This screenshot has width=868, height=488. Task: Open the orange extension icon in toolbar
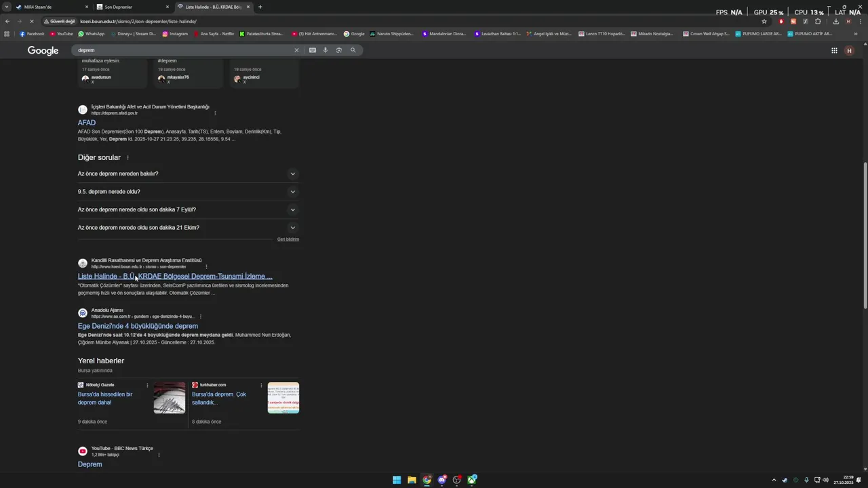(x=793, y=21)
